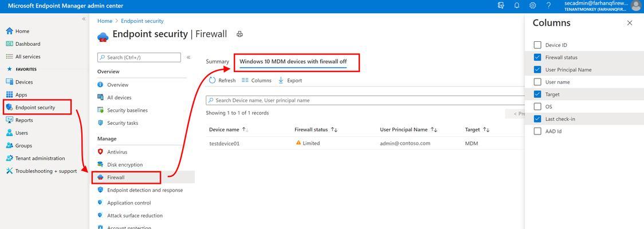Click the Columns toolbar button
Image resolution: width=644 pixels, height=229 pixels.
(257, 81)
